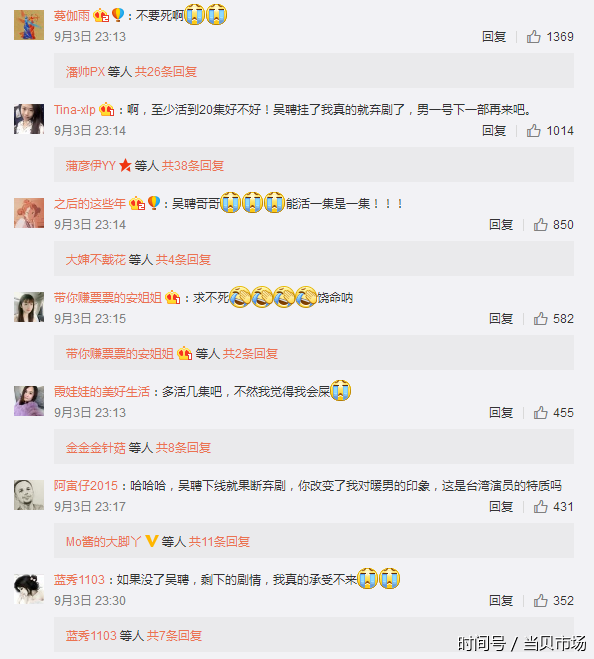Open the avatar of 带你赚票票的安姐姐
Screen dimensions: 594x659
pos(29,307)
